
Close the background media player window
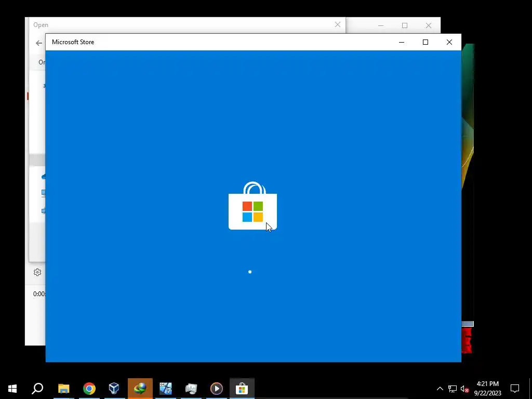coord(429,25)
